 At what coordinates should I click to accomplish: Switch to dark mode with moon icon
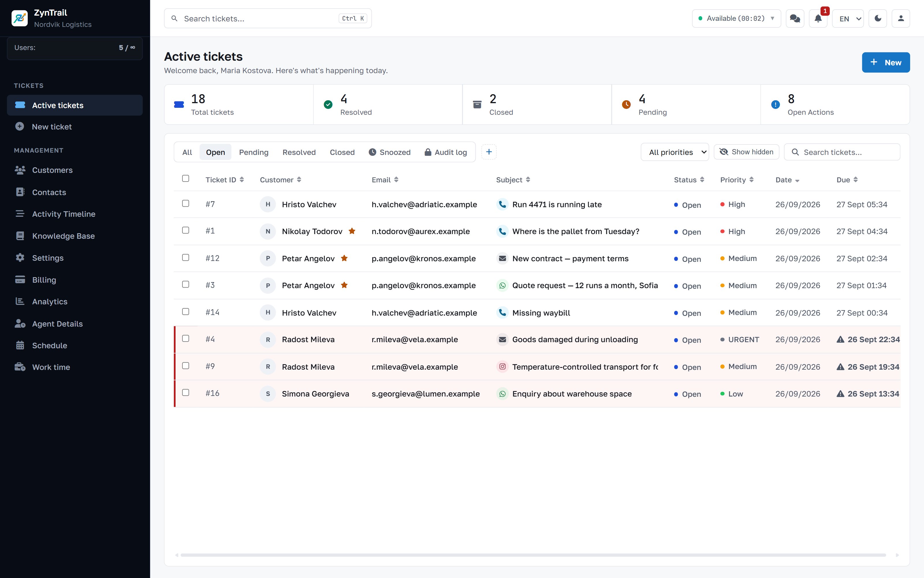click(x=878, y=18)
